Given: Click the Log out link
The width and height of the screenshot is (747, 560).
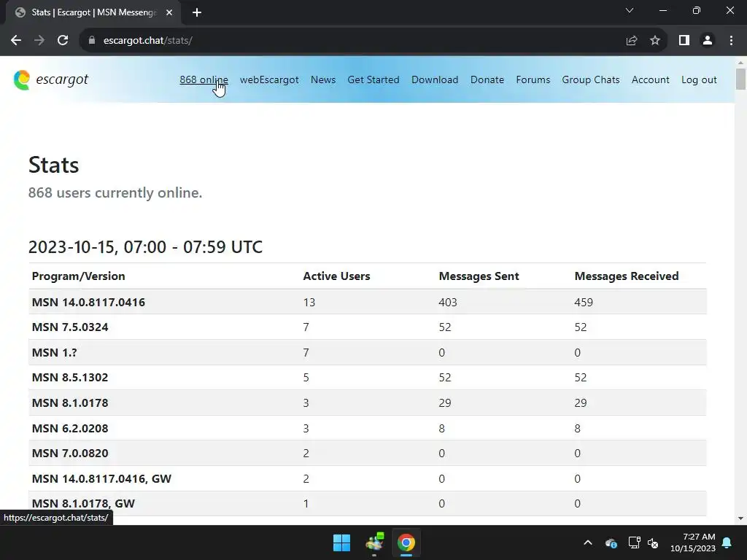Looking at the screenshot, I should tap(699, 79).
